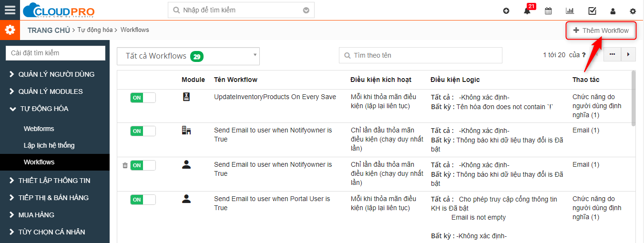Toggle off UpdateInventoryProducts workflow switch

point(143,98)
